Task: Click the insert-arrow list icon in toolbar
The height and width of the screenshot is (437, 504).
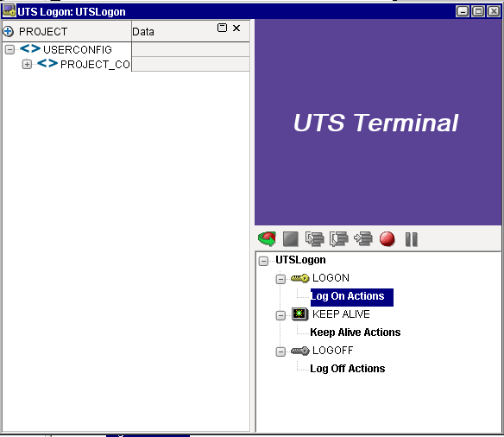Action: click(x=363, y=239)
